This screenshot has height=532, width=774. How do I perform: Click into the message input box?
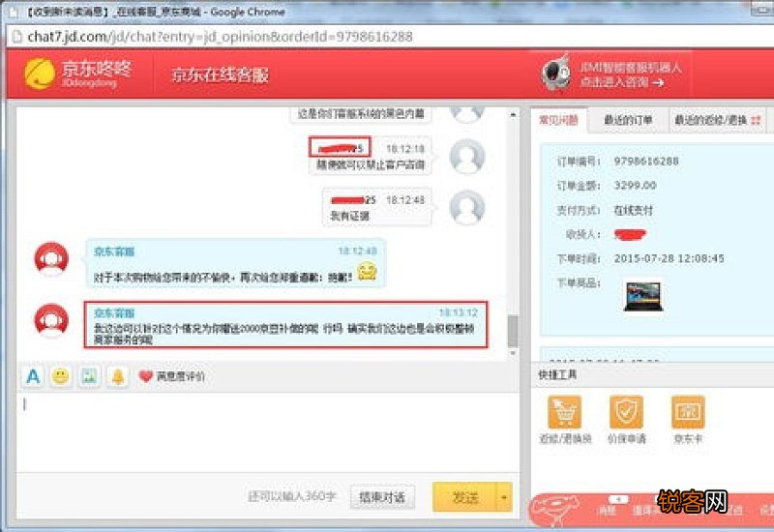click(x=268, y=431)
